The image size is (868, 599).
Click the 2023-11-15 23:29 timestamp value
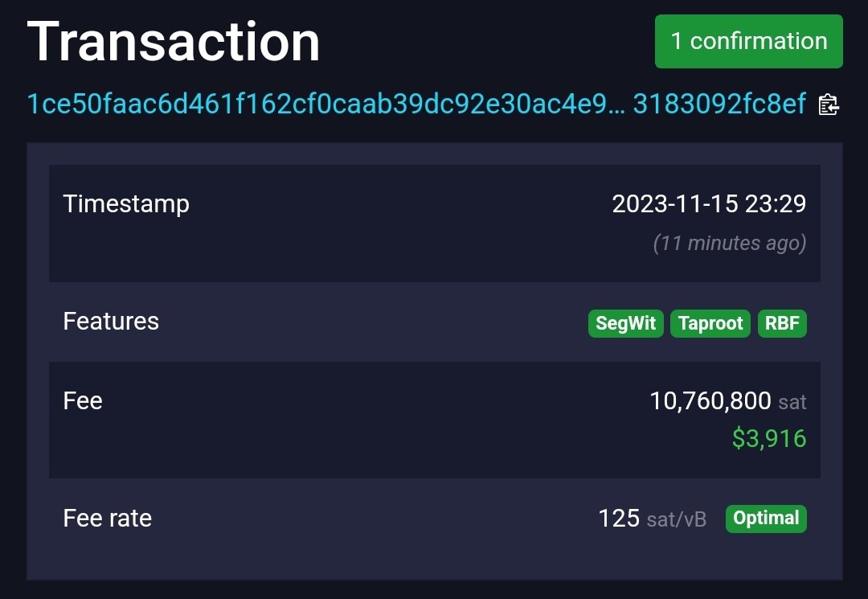click(709, 204)
